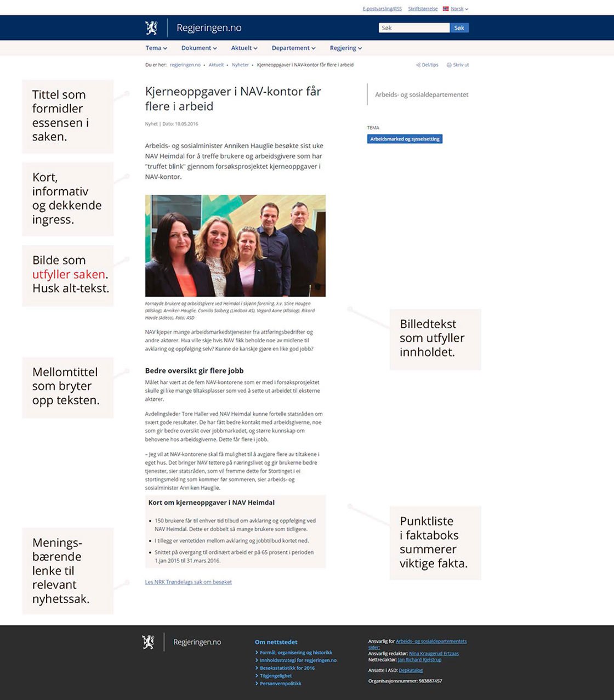Open the Departement menu

pyautogui.click(x=293, y=48)
